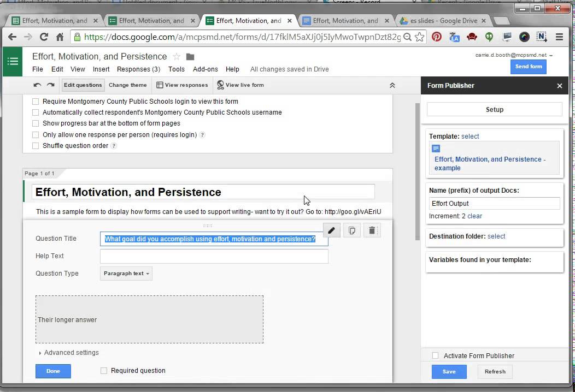The height and width of the screenshot is (392, 575).
Task: Open the Chrome hamburger menu
Action: point(559,37)
